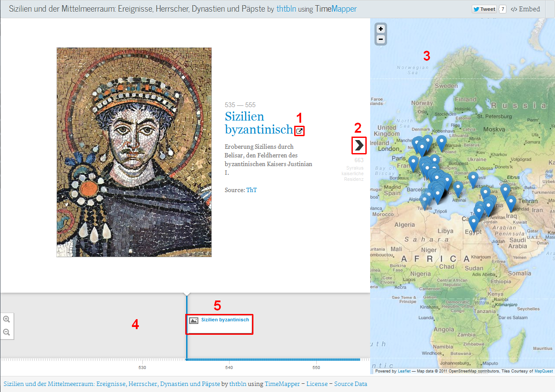
Task: Click the Justinian mosaic image
Action: click(x=134, y=152)
